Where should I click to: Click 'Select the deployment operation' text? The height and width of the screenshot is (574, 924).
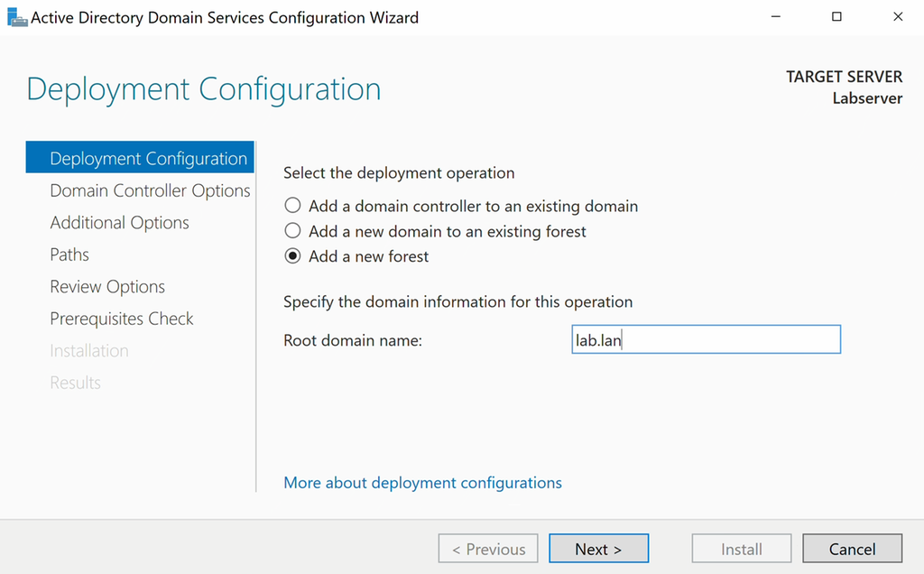point(399,172)
